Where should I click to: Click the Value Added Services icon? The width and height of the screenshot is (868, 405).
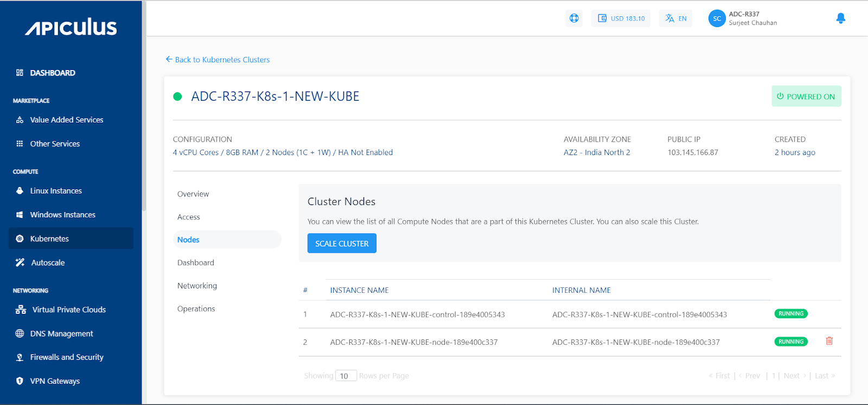coord(20,120)
